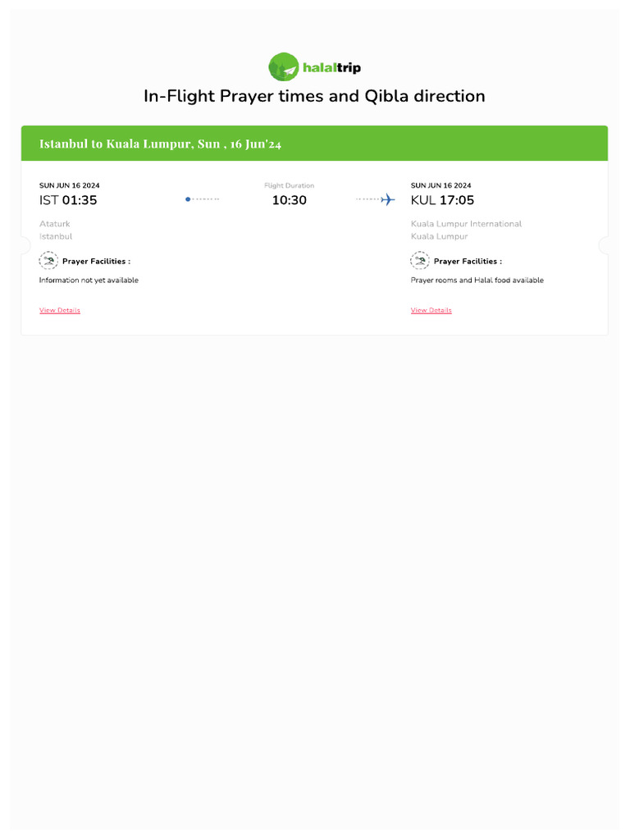This screenshot has height=840, width=630.
Task: Click 'Information not yet available' text
Action: pos(89,281)
